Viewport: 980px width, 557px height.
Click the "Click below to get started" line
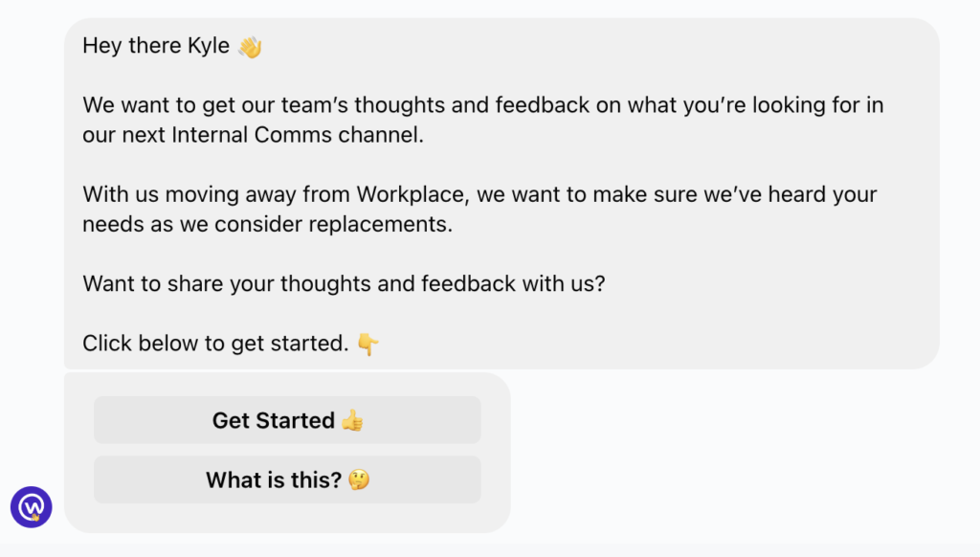tap(215, 344)
